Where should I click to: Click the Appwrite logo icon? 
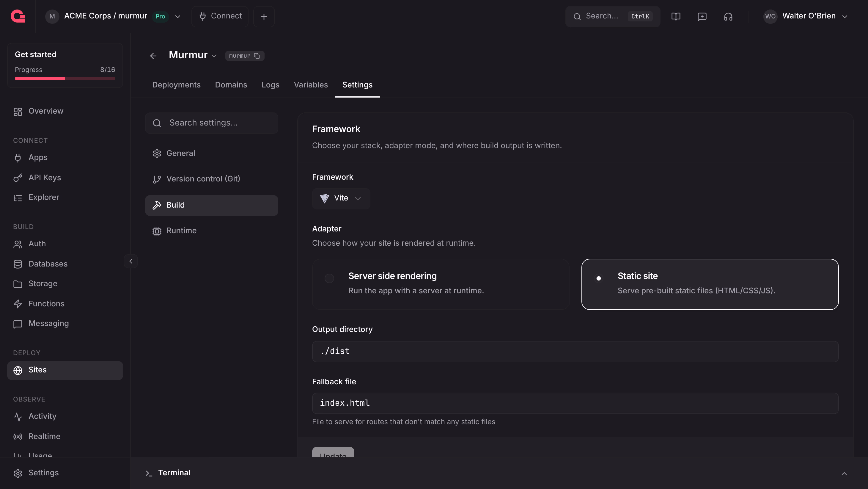18,16
